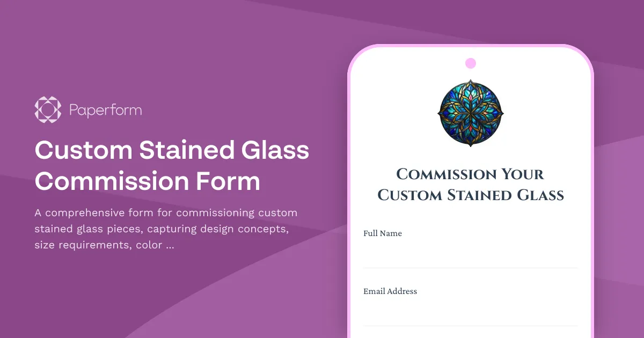
Task: Select the Email Address field label
Action: click(x=390, y=291)
